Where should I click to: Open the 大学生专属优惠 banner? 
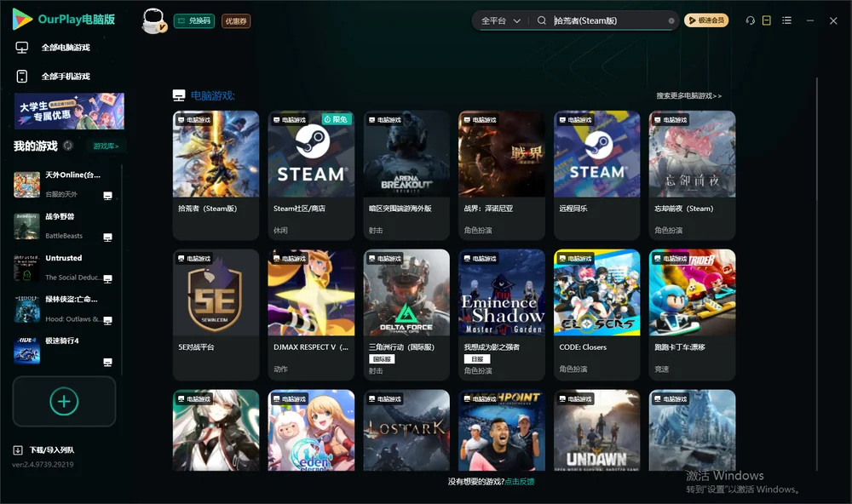pyautogui.click(x=69, y=111)
